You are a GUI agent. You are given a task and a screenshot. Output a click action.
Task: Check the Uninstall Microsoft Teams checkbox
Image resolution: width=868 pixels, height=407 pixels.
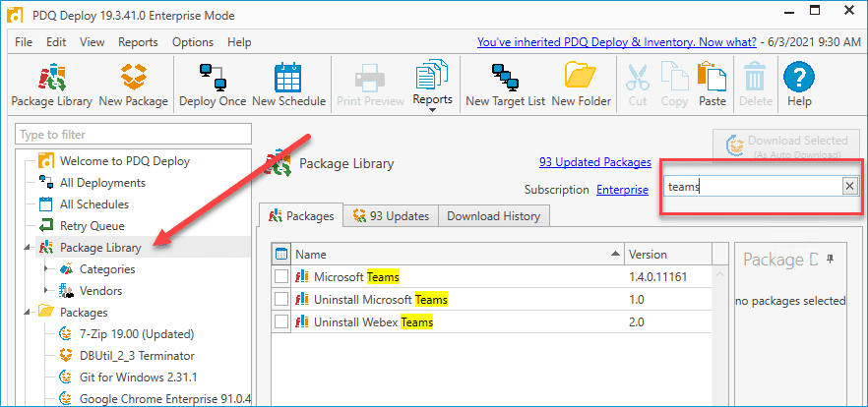click(x=281, y=300)
